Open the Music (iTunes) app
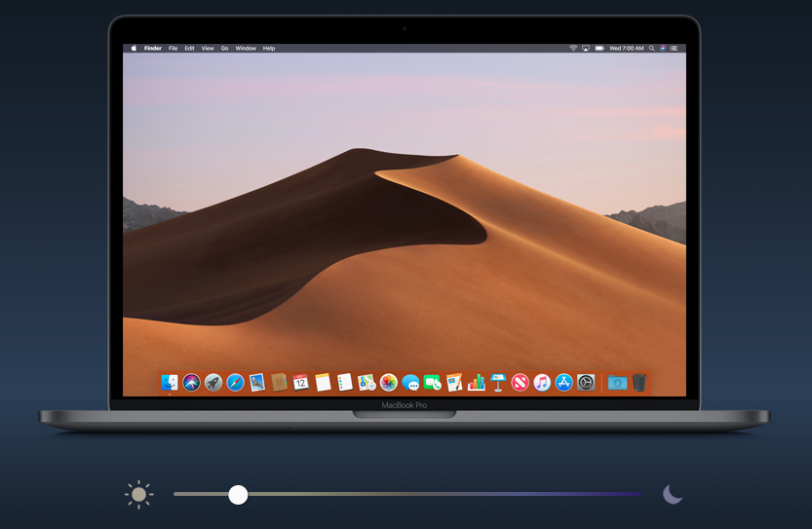The width and height of the screenshot is (812, 529). pyautogui.click(x=542, y=382)
